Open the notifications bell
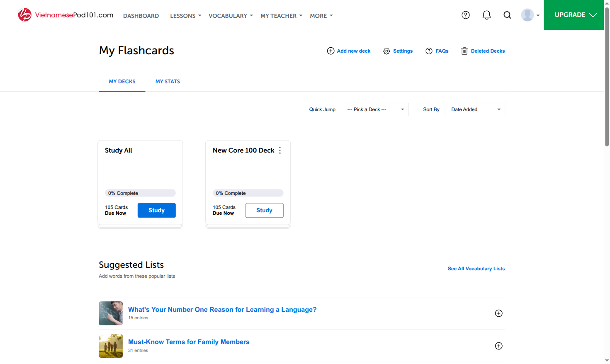The image size is (610, 364). point(486,15)
